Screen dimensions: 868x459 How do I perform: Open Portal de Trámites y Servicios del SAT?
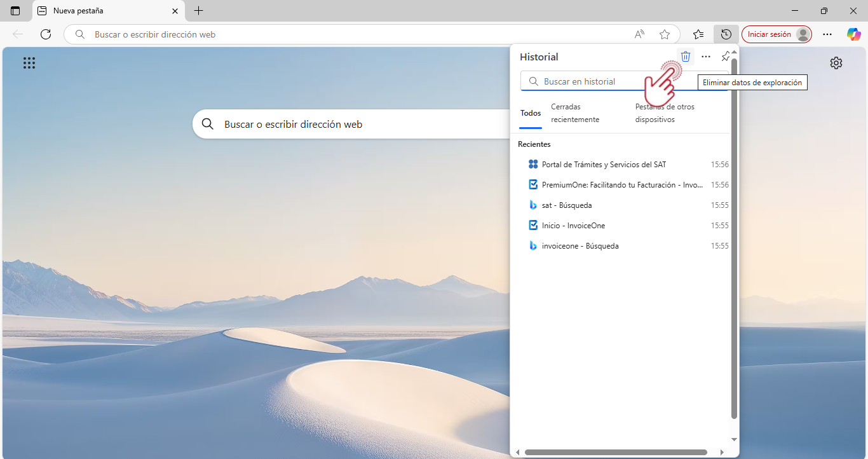[x=604, y=165]
